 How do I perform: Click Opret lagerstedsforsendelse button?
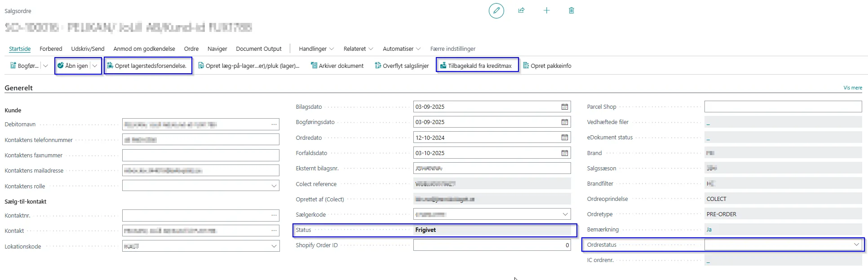coord(147,66)
